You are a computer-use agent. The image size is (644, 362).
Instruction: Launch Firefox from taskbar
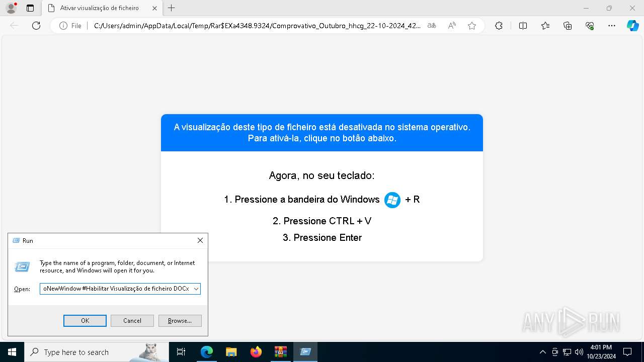pyautogui.click(x=256, y=352)
